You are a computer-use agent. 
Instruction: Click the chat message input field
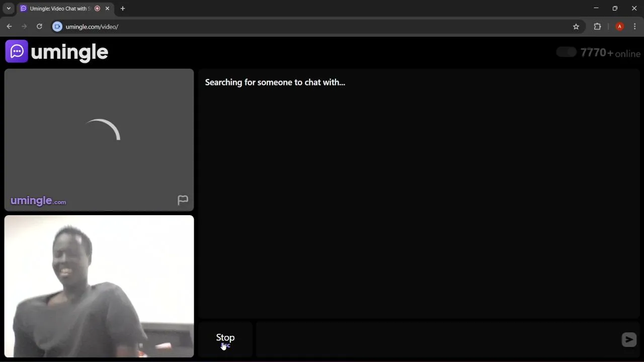(438, 340)
